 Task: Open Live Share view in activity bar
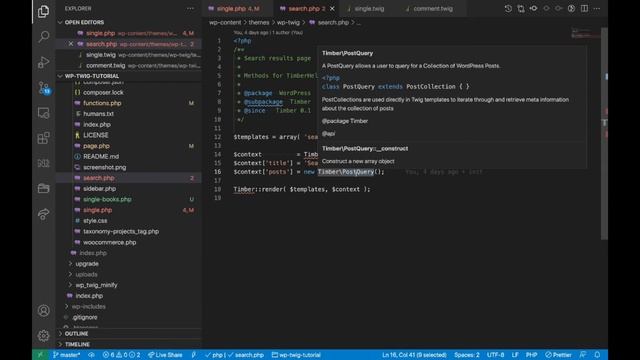click(43, 214)
